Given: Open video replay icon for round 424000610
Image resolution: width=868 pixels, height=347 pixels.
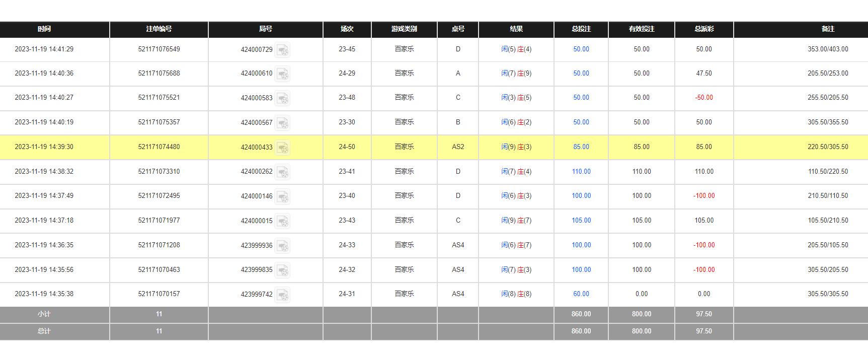Looking at the screenshot, I should 283,74.
